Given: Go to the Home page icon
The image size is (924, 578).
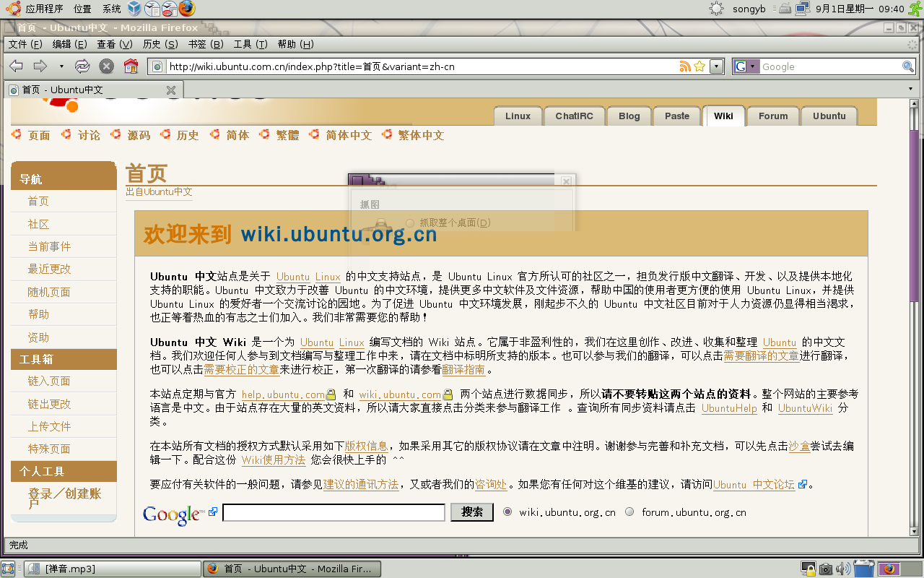Looking at the screenshot, I should click(x=131, y=66).
